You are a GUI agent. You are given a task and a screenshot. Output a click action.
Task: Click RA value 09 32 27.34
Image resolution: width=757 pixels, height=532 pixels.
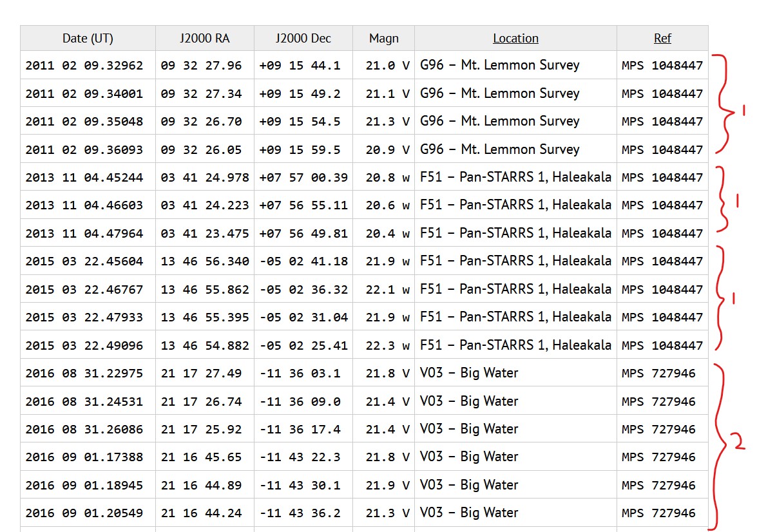click(202, 94)
